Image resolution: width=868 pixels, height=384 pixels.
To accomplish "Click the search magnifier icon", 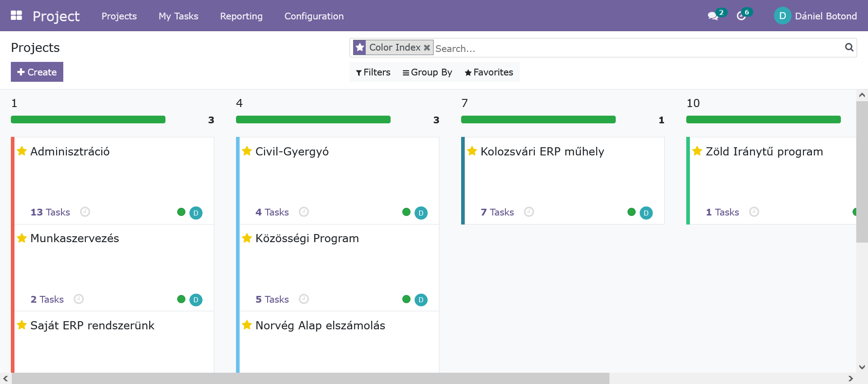I will tap(849, 47).
